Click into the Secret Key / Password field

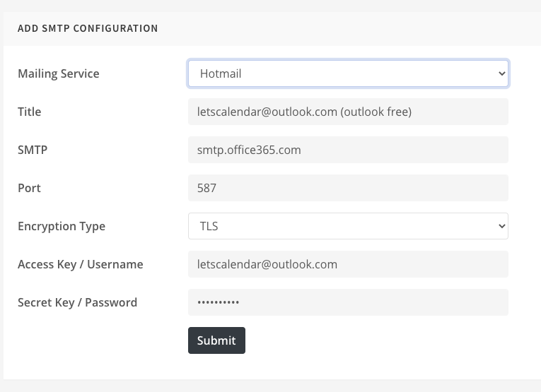click(348, 302)
